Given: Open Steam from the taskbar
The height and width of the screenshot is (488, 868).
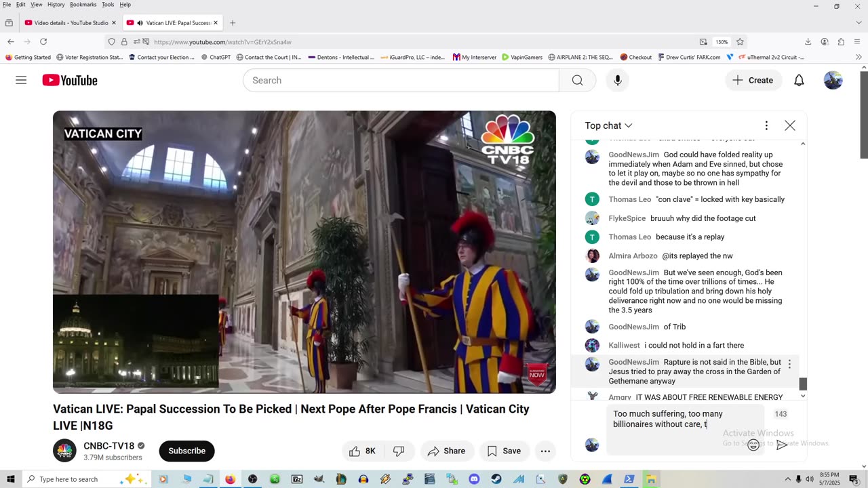Looking at the screenshot, I should pyautogui.click(x=496, y=479).
